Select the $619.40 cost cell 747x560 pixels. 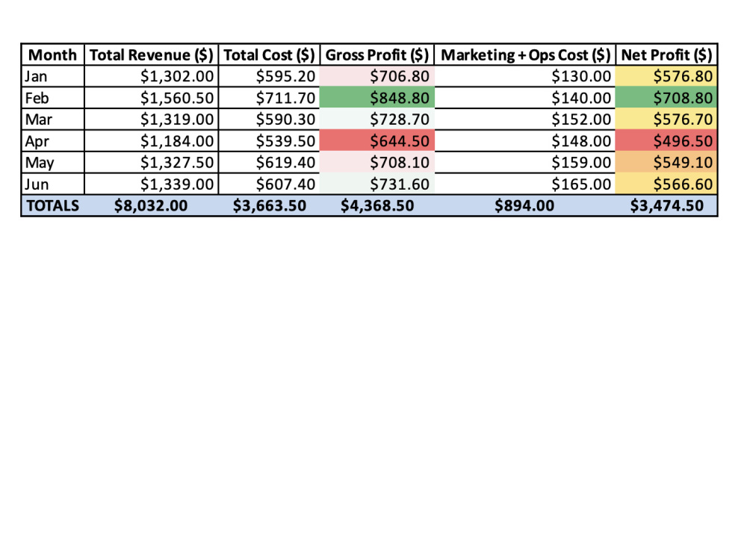point(269,162)
